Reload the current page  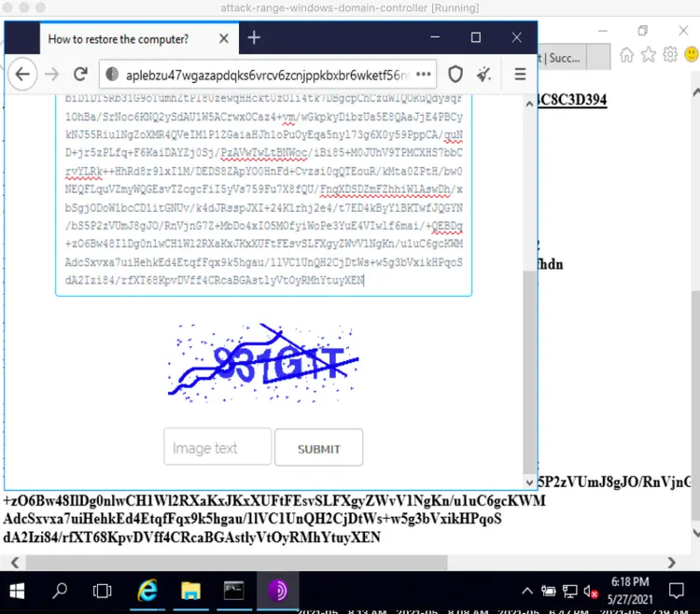click(80, 74)
